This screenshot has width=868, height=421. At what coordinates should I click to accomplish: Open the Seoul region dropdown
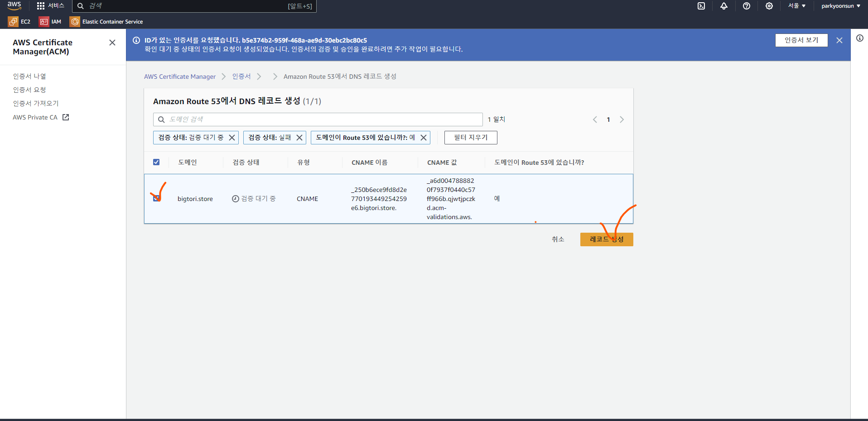point(797,6)
